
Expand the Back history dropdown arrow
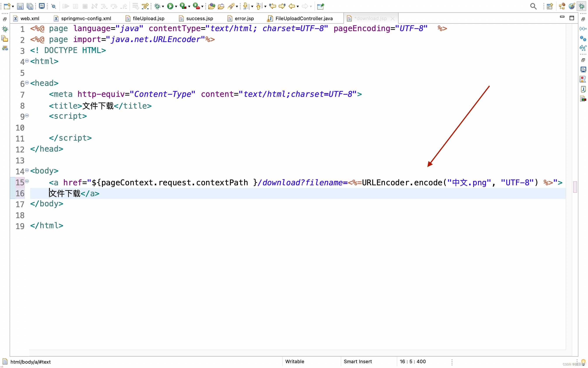(298, 7)
